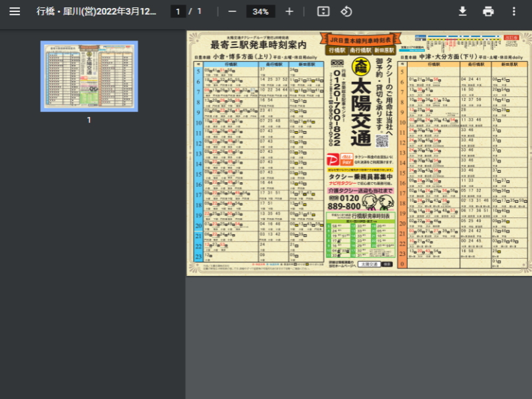Click the PayPay logo
Screen dimensions: 532x399
click(x=333, y=160)
